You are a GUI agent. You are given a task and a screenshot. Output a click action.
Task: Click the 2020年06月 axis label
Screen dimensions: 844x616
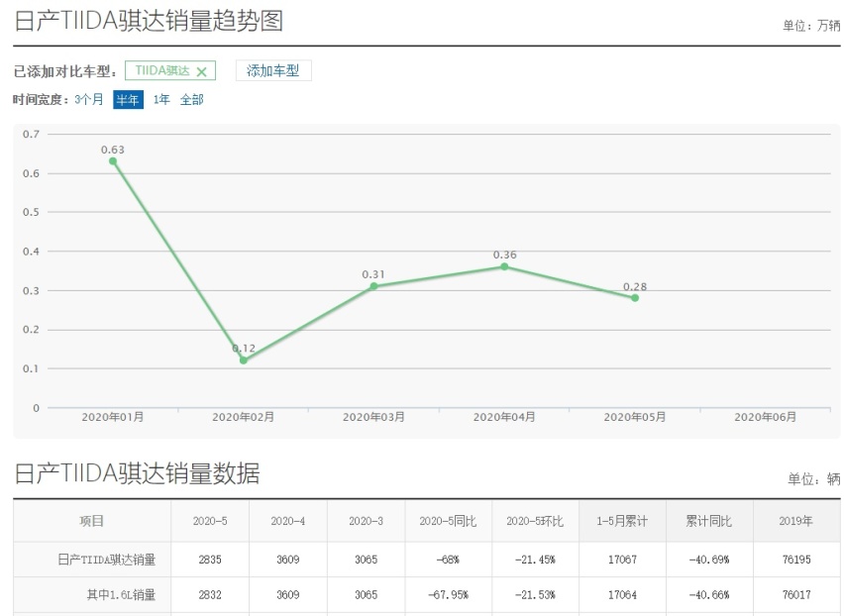(x=766, y=417)
